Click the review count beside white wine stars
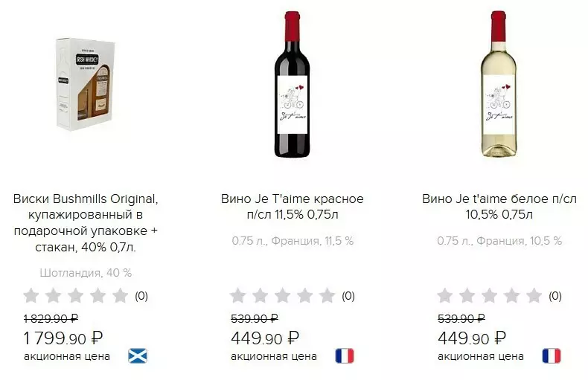The height and width of the screenshot is (380, 588). click(x=555, y=296)
